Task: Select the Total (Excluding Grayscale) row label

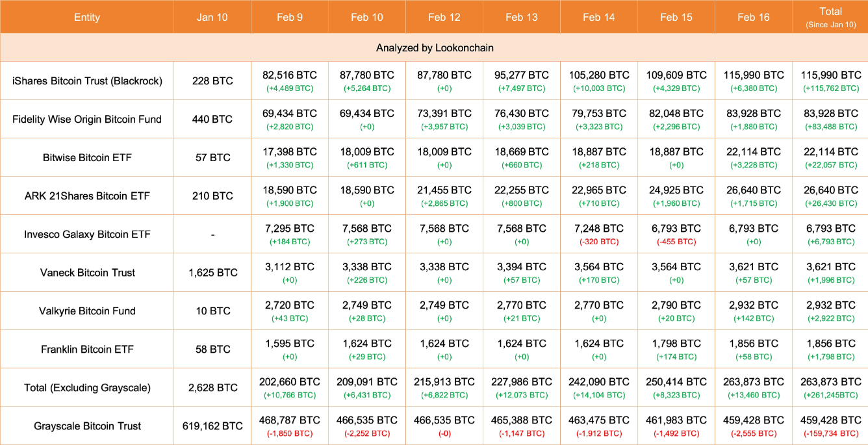Action: 87,388
